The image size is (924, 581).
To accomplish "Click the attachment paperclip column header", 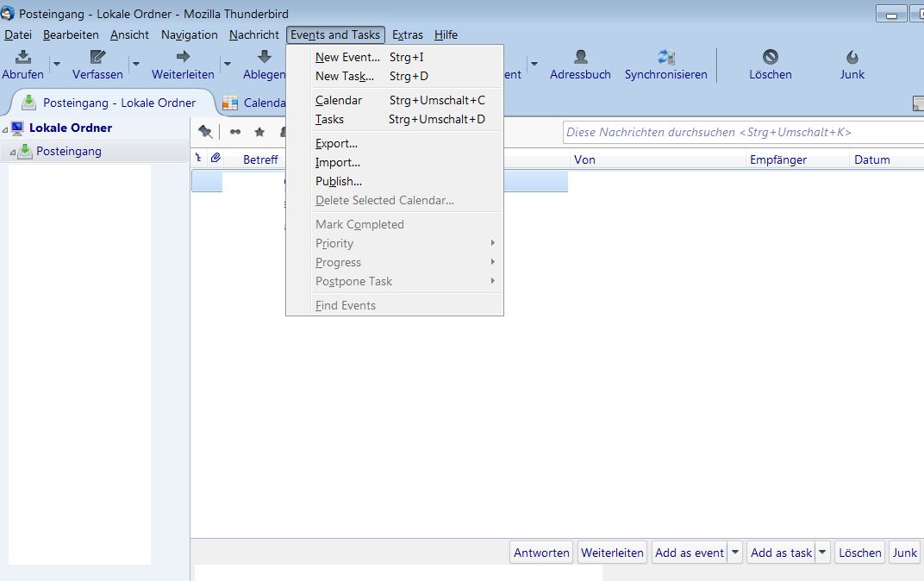I will (x=215, y=159).
